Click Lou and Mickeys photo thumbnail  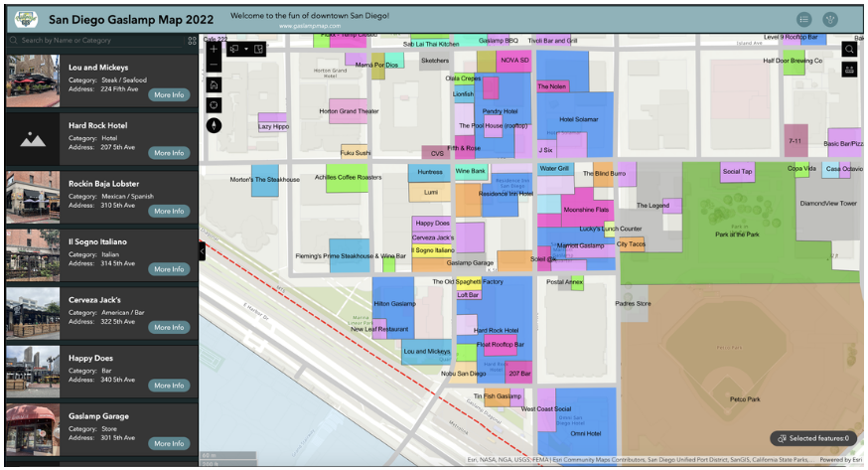coord(33,80)
